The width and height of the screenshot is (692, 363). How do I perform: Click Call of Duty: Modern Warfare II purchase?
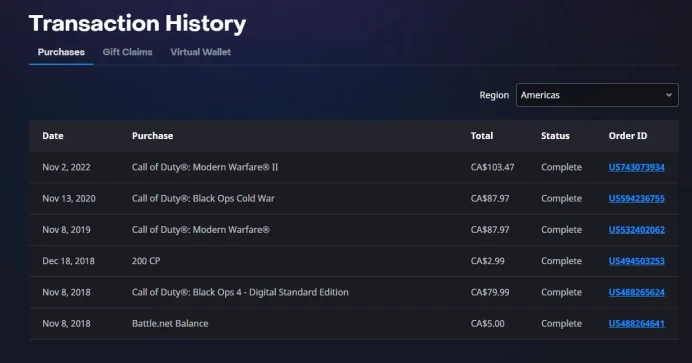click(205, 167)
